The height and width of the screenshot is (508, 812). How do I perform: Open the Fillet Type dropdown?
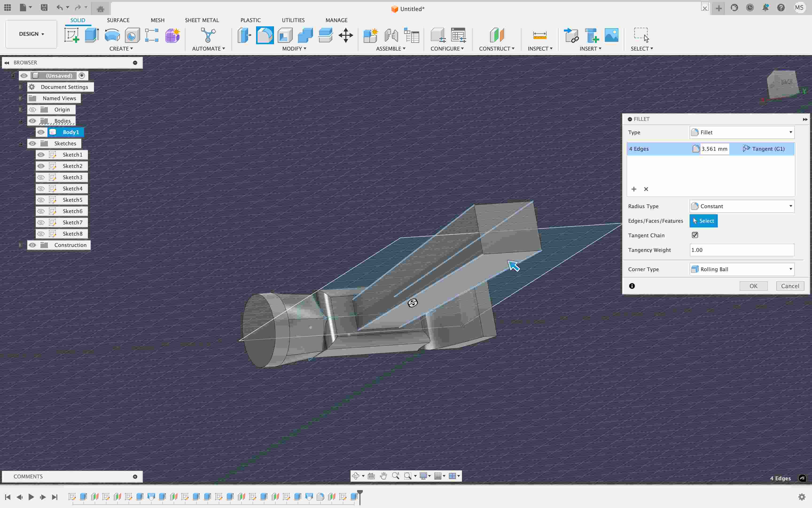click(742, 132)
